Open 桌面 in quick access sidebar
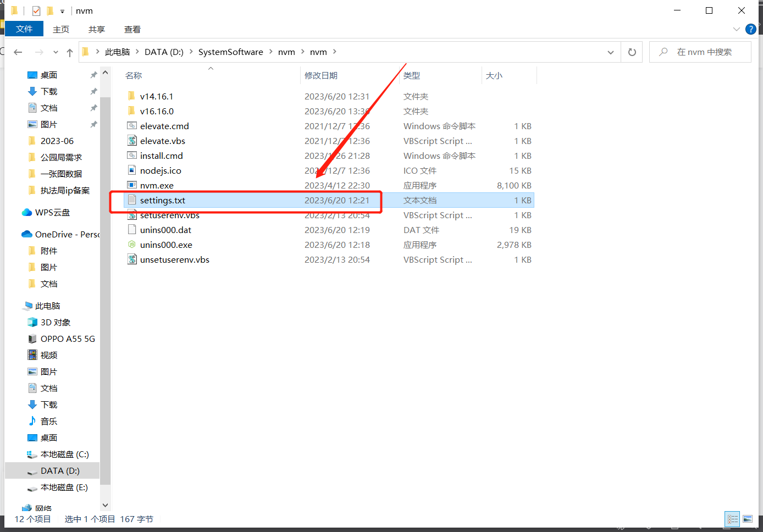This screenshot has width=763, height=532. (49, 75)
